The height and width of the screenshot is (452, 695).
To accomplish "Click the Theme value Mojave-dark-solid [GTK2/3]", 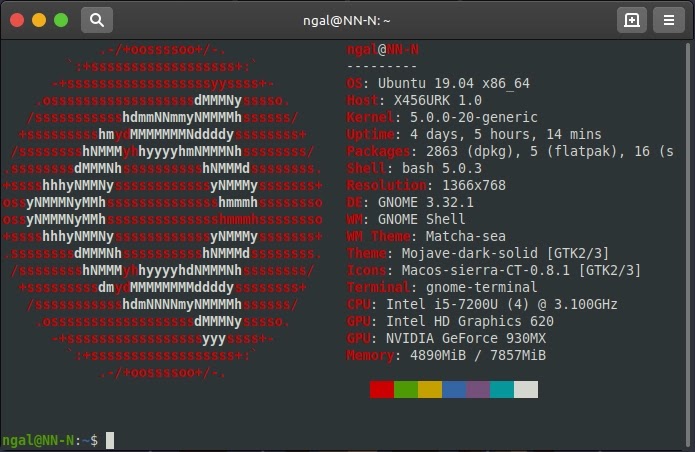I will (x=505, y=253).
